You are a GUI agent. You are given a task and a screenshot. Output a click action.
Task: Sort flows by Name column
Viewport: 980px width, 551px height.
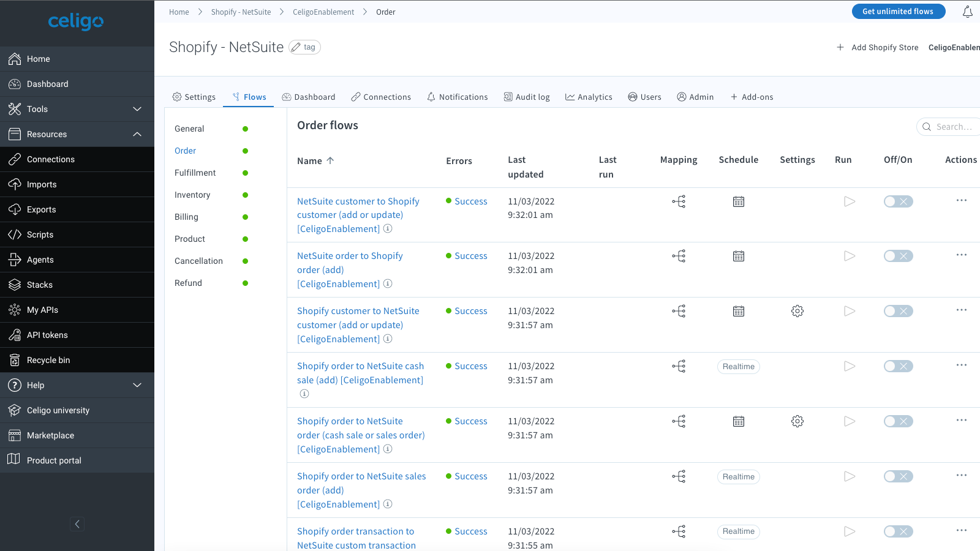315,161
